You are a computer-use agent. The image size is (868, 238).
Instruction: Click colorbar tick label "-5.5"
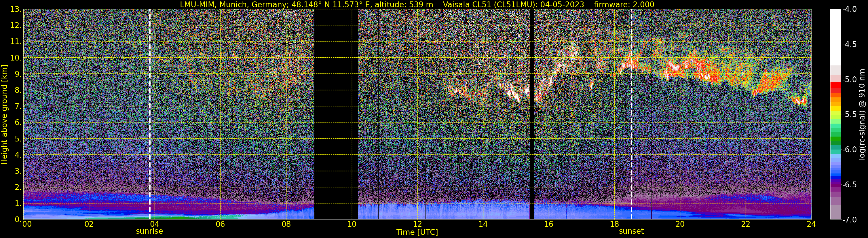(849, 114)
